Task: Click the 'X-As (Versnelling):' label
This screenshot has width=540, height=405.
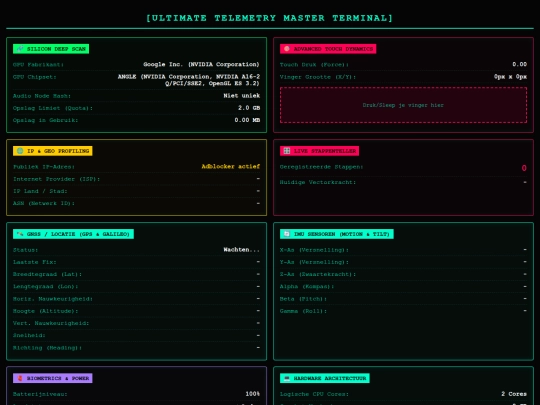Action: pyautogui.click(x=314, y=250)
